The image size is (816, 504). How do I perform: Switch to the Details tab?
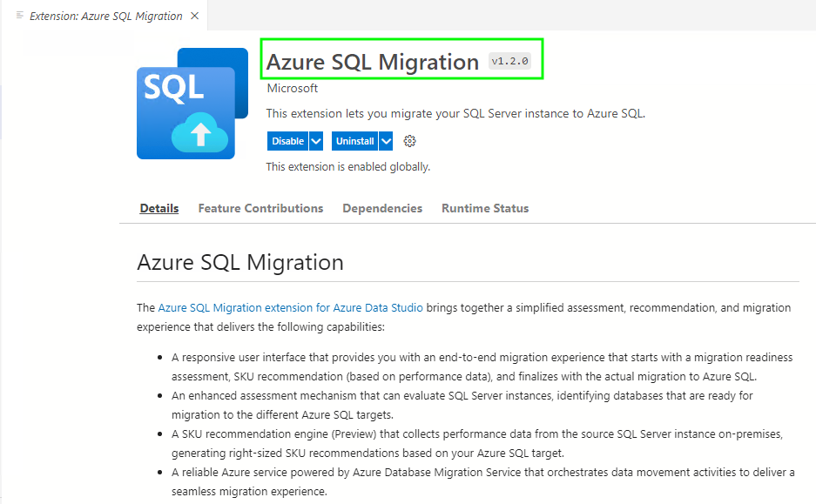tap(159, 208)
